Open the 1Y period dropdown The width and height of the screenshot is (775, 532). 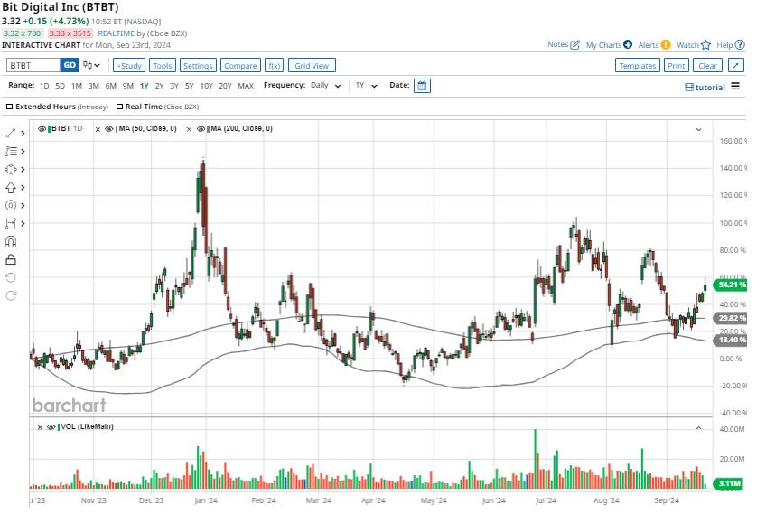pos(366,86)
